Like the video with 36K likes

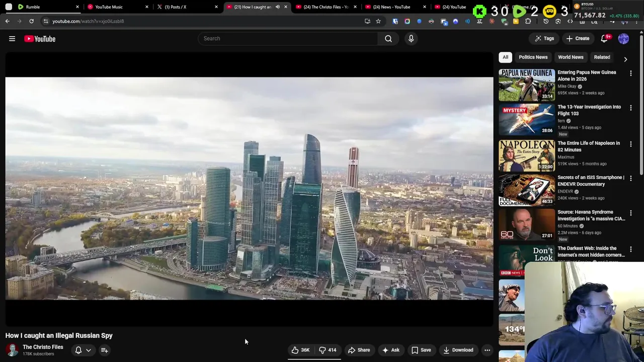(301, 350)
